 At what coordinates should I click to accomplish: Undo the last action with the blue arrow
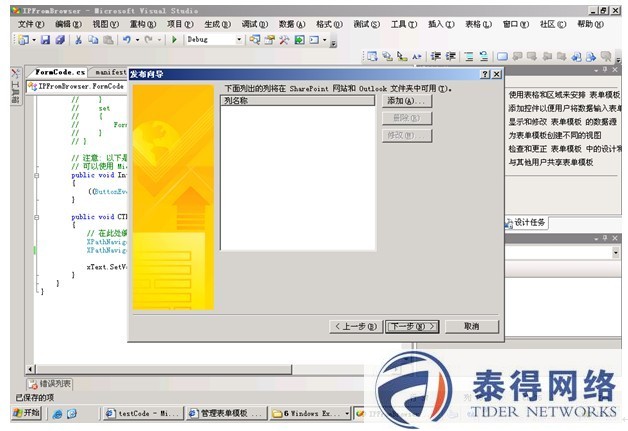127,40
